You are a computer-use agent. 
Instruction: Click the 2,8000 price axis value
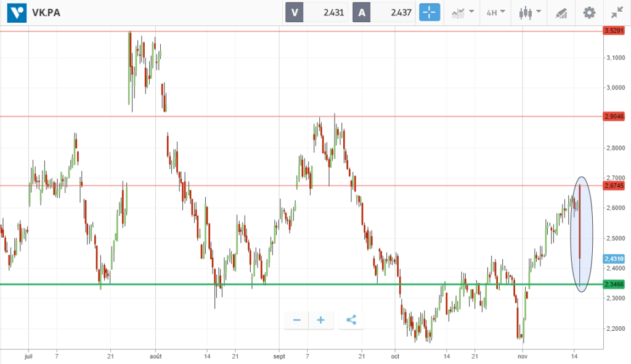coord(616,148)
